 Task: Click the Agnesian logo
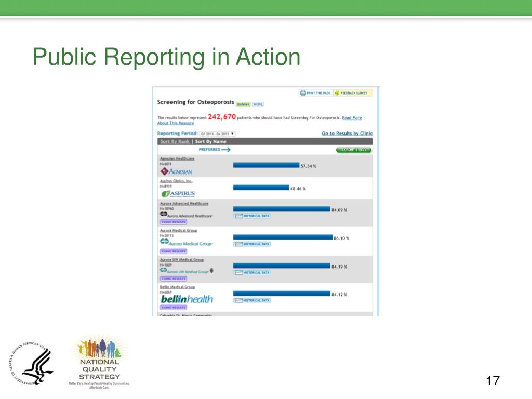[176, 171]
